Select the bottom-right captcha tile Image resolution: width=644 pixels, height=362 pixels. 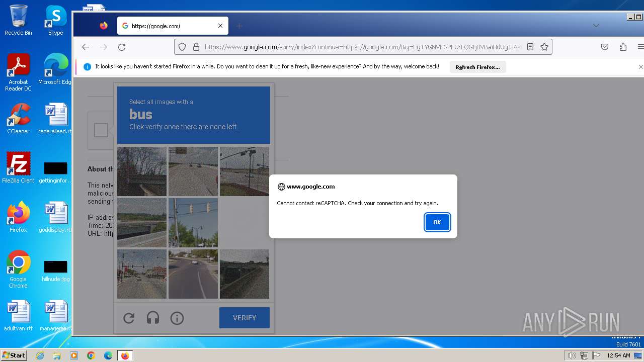[245, 274]
